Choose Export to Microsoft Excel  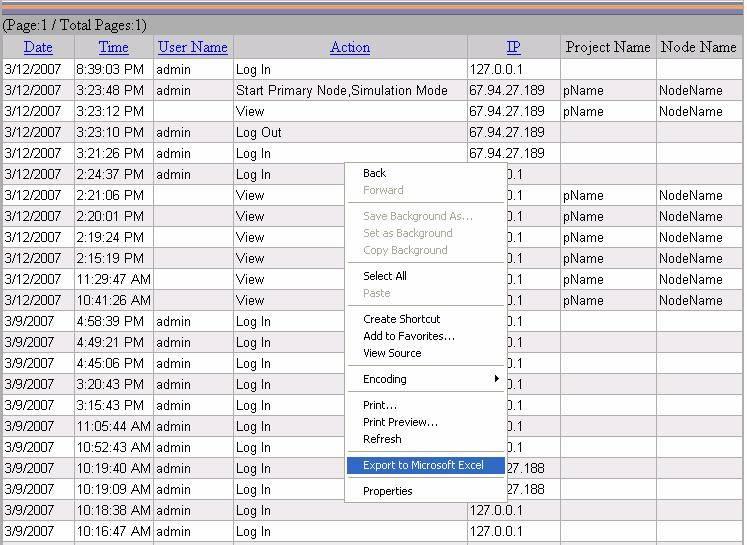pos(424,465)
